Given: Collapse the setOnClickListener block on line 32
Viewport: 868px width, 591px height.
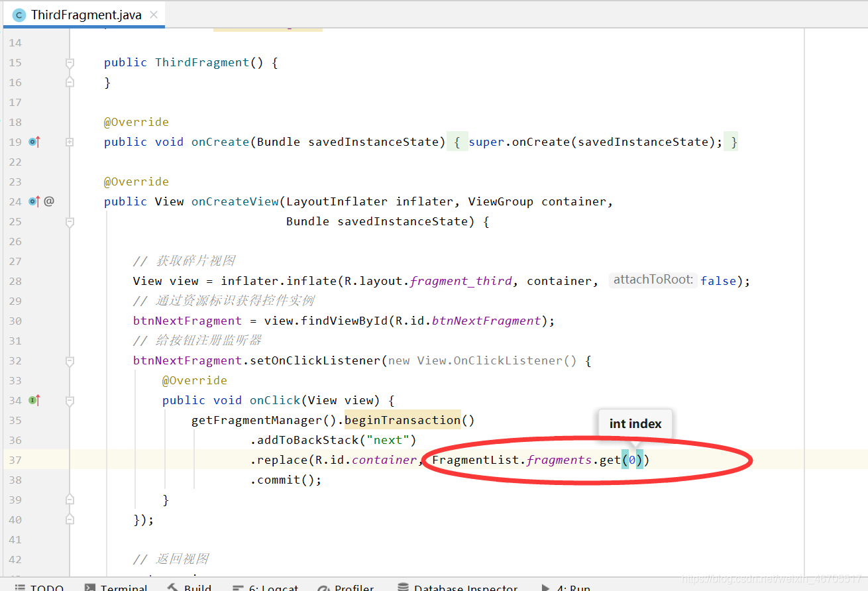Looking at the screenshot, I should [x=70, y=361].
